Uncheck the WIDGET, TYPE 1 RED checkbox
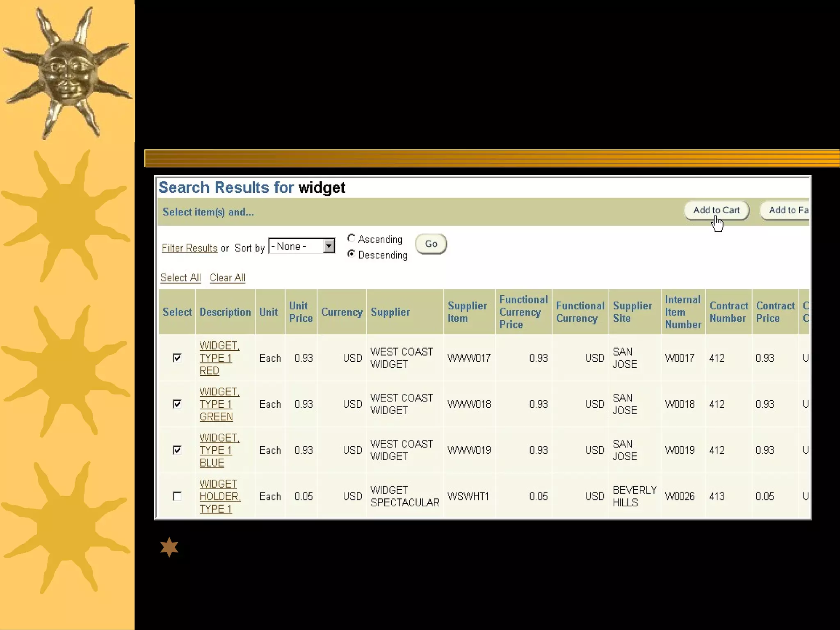The height and width of the screenshot is (630, 840). pos(177,358)
